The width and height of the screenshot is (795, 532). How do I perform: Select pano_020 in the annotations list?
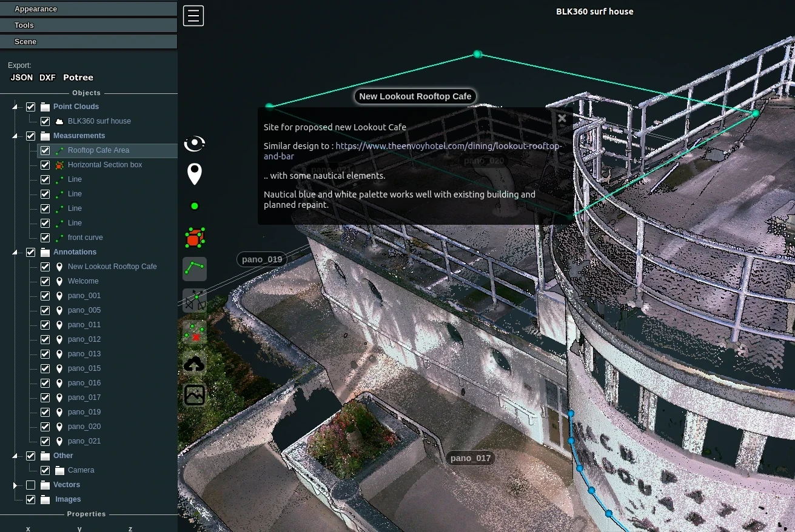(x=84, y=427)
